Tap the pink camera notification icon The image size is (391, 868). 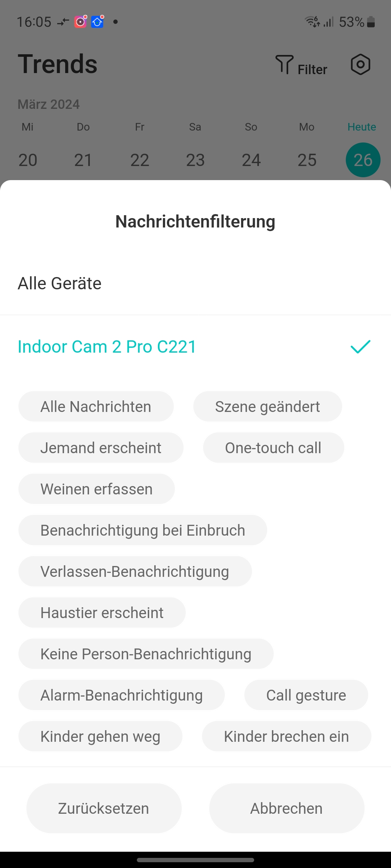[x=81, y=22]
